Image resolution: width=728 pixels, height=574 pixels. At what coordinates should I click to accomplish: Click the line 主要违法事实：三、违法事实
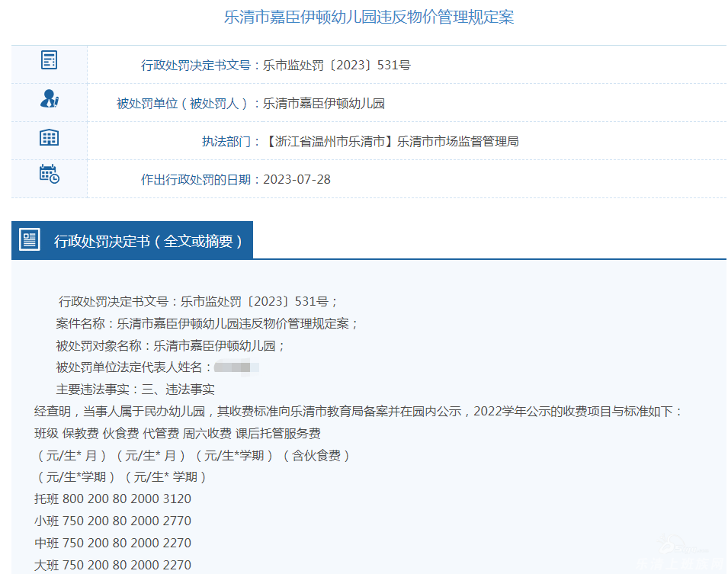point(135,390)
